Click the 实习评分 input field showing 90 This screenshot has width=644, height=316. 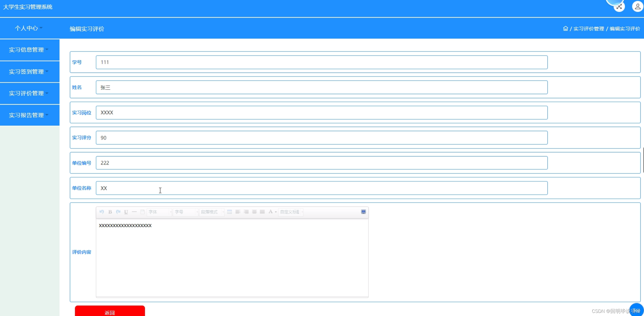(x=321, y=138)
